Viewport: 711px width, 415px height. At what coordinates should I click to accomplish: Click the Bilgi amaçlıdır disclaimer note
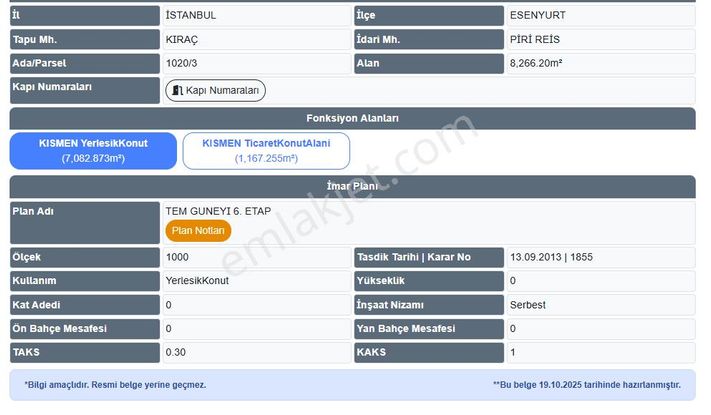click(115, 385)
